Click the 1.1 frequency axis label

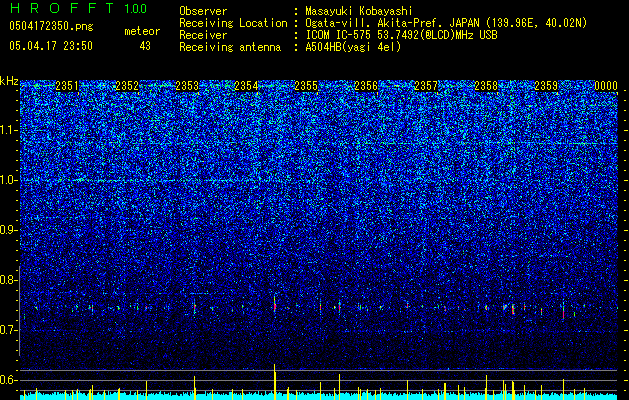pyautogui.click(x=9, y=130)
